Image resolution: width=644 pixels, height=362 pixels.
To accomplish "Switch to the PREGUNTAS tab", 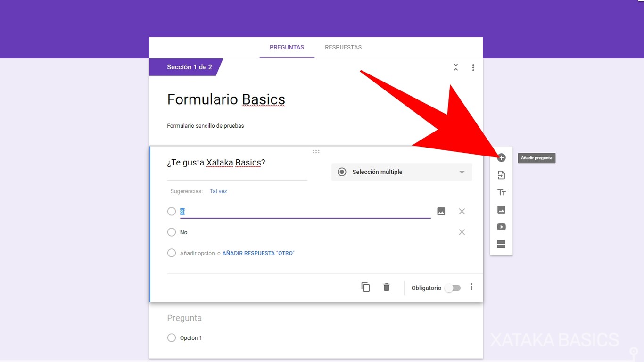I will click(287, 48).
